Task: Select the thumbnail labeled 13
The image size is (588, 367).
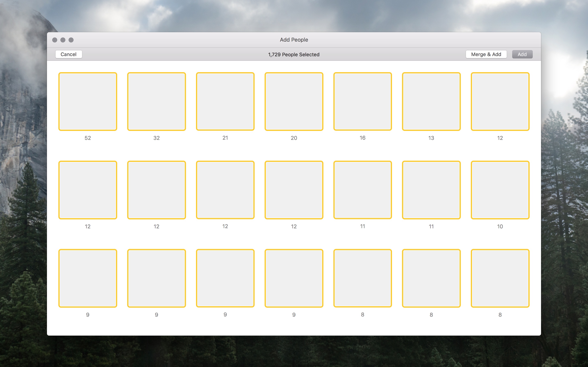Action: 431,102
